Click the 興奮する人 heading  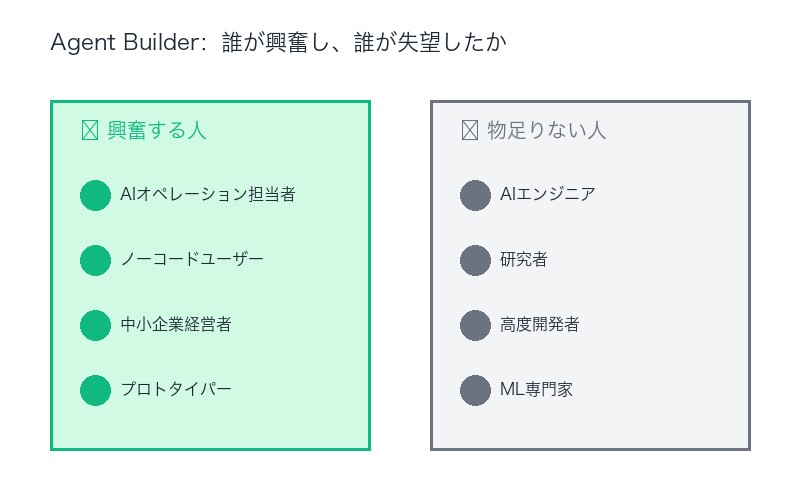point(157,131)
